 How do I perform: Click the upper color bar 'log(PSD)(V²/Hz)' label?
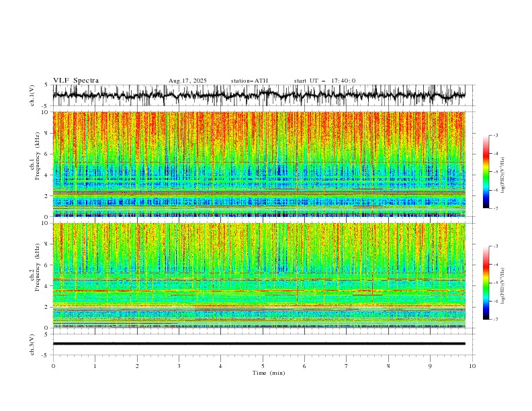point(502,175)
